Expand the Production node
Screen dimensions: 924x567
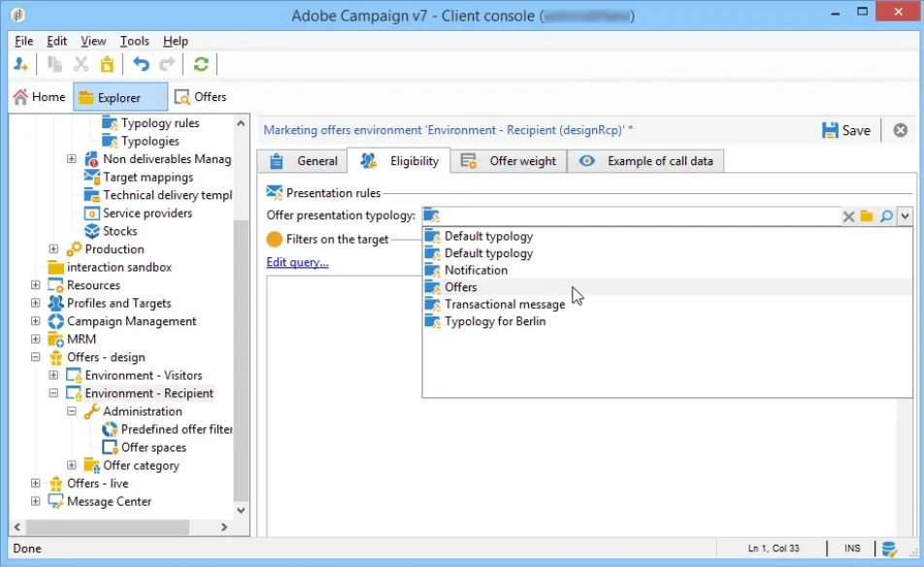pos(53,250)
